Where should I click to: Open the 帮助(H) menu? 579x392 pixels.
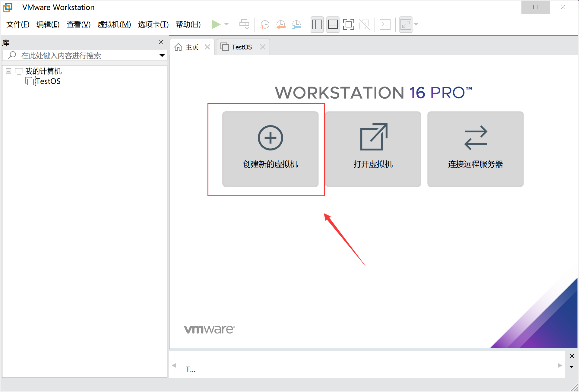click(188, 24)
